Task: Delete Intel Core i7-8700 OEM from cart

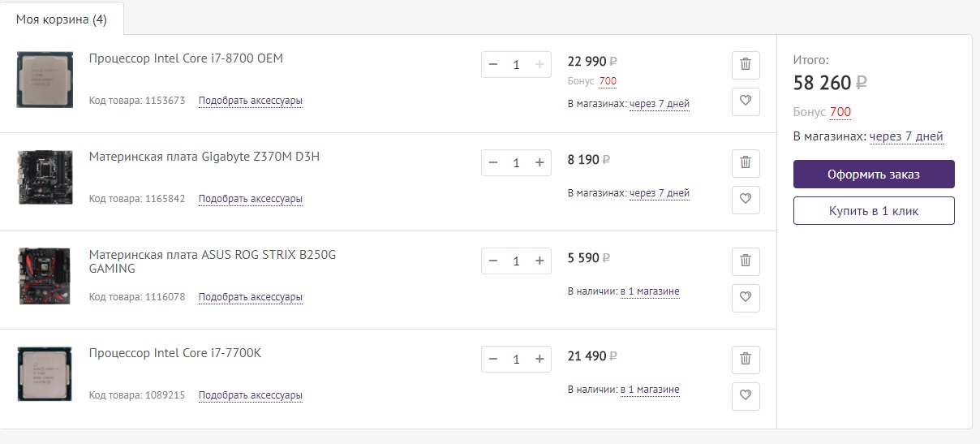Action: point(746,64)
